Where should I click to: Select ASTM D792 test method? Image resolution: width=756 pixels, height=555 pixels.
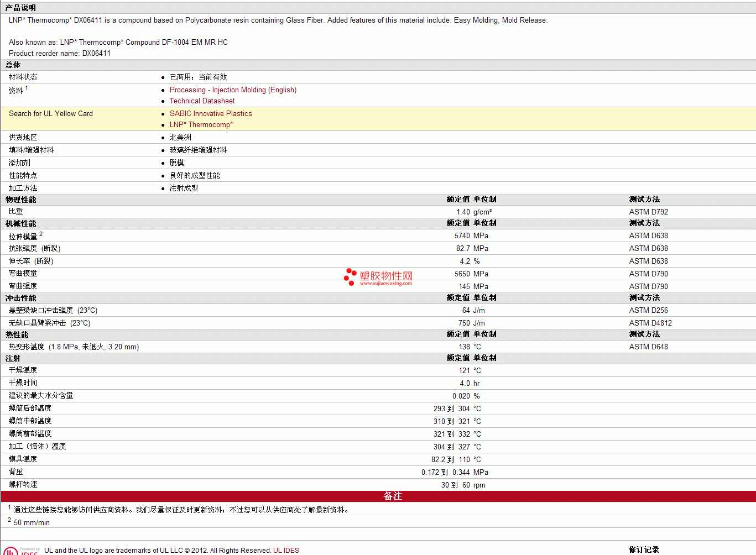(649, 212)
